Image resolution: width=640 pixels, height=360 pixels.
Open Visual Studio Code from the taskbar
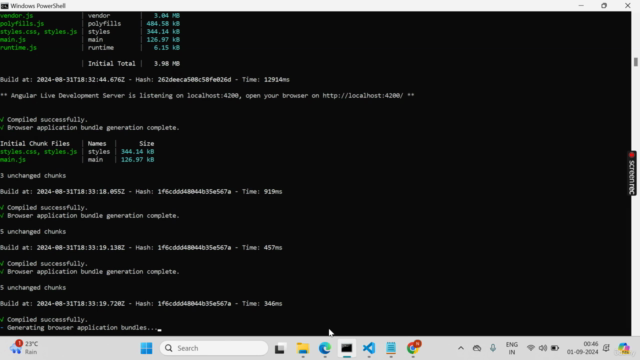[369, 348]
